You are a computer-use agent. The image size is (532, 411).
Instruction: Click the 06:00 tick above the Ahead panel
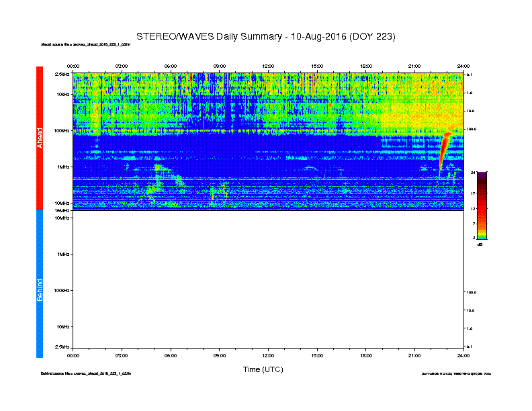[171, 66]
